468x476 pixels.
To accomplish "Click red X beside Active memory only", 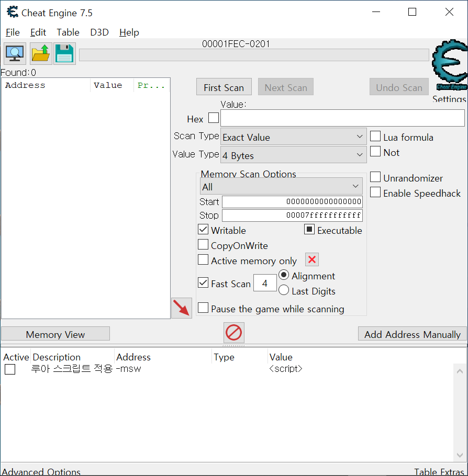I will (312, 260).
